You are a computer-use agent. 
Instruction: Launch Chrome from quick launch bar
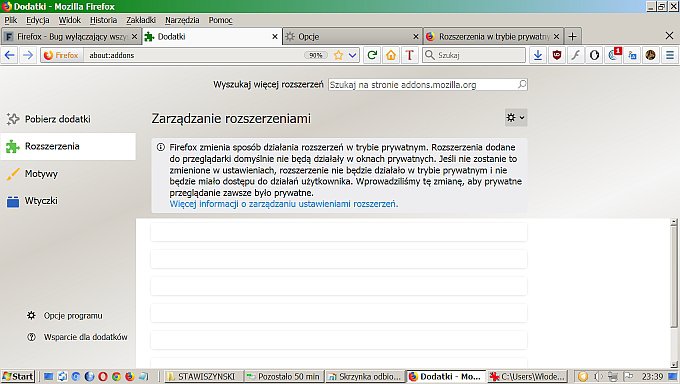point(116,376)
